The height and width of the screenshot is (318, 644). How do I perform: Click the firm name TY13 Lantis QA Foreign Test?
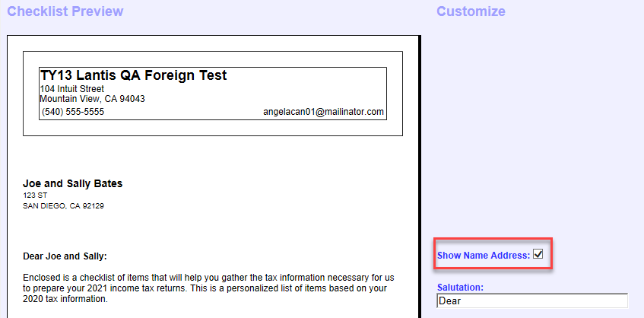pyautogui.click(x=133, y=75)
